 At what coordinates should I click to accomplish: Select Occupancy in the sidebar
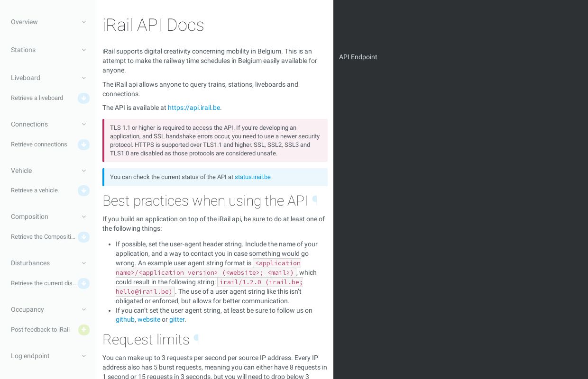point(28,309)
